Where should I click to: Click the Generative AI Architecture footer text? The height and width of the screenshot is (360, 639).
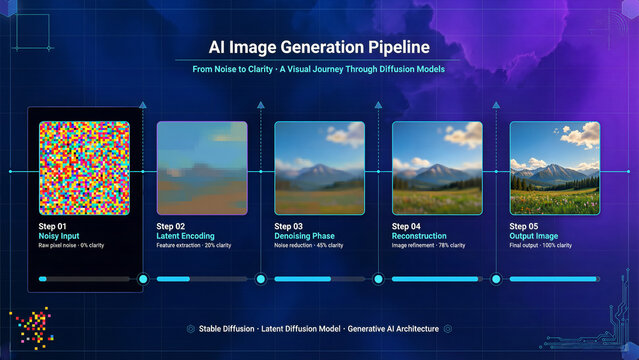click(x=393, y=329)
